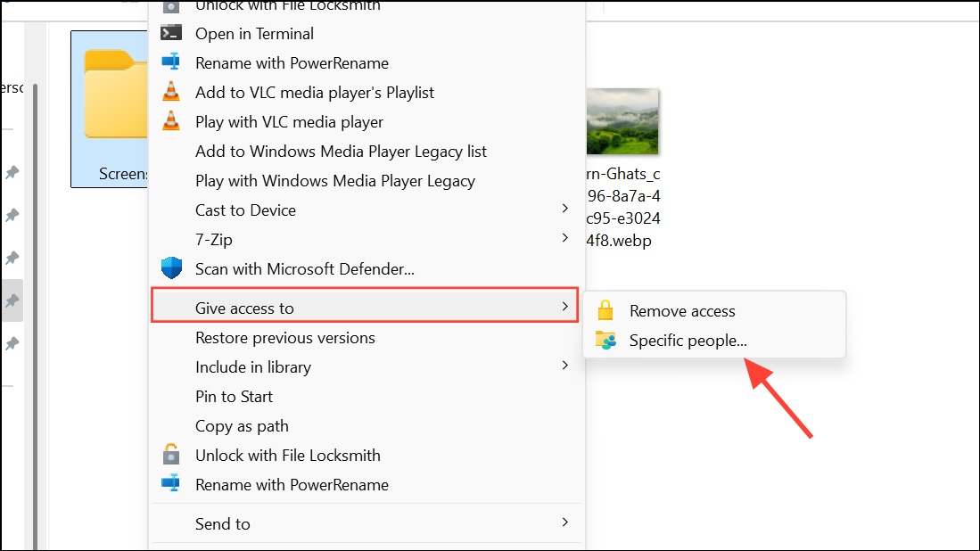The height and width of the screenshot is (551, 980).
Task: Click the Terminal icon beside Open in Terminal
Action: pyautogui.click(x=170, y=34)
